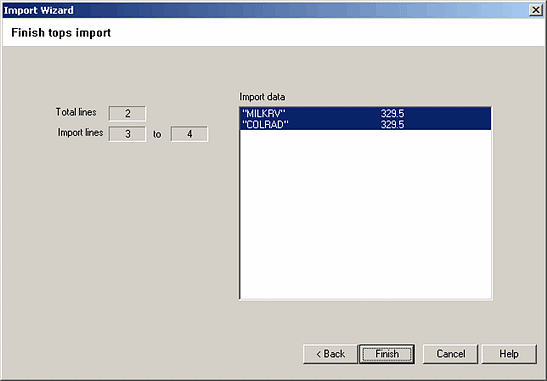
Task: Focus the Import lines end field showing 4
Action: tap(189, 134)
